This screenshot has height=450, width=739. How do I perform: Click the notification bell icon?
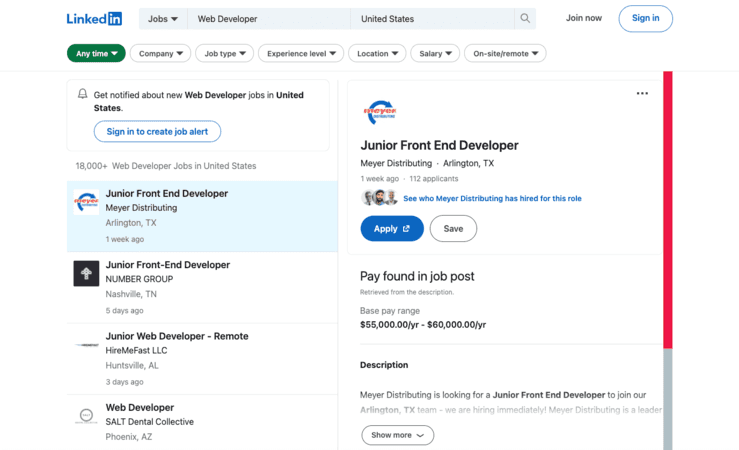tap(82, 94)
